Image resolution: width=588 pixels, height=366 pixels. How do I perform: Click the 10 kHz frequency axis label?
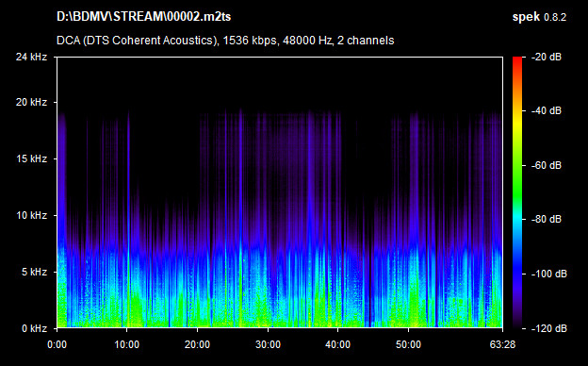tap(31, 215)
